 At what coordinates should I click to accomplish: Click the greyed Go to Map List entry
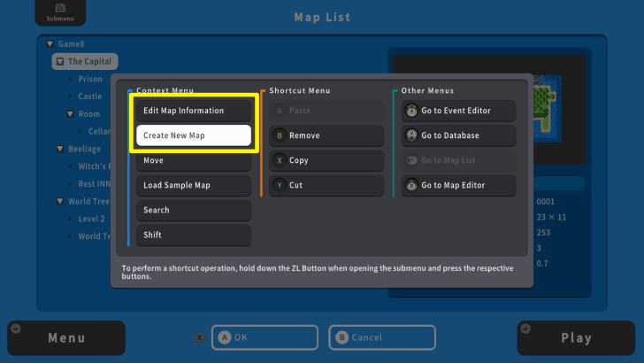pyautogui.click(x=459, y=160)
